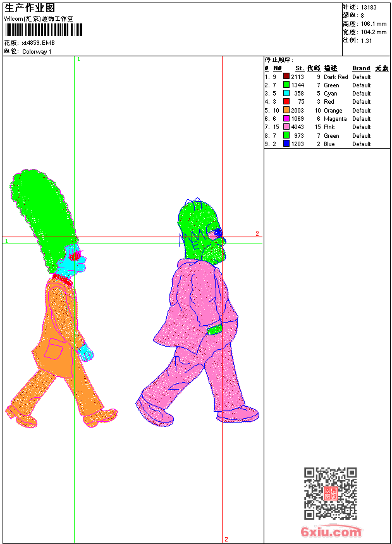This screenshot has width=392, height=544.
Task: Click the St. column header
Action: 300,68
